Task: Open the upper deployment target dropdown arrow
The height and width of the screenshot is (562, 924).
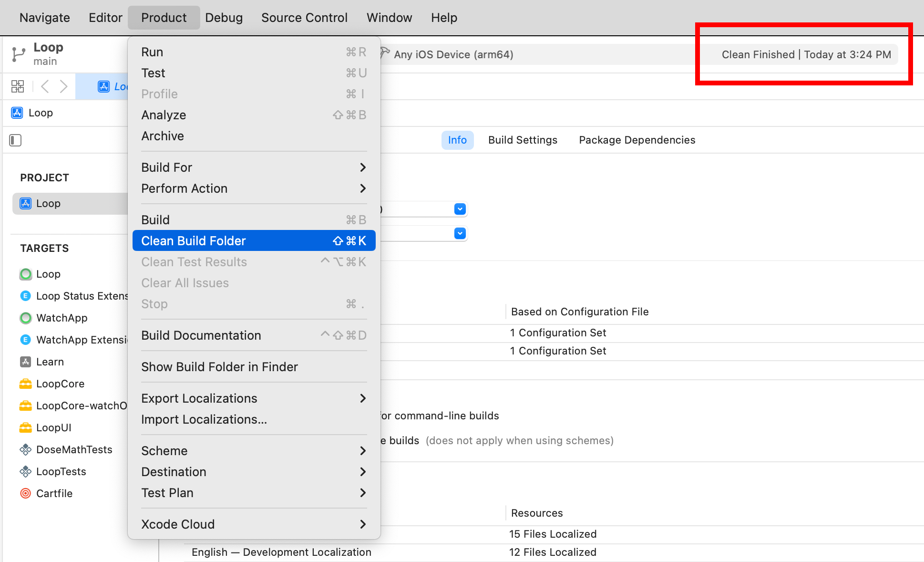Action: tap(460, 209)
